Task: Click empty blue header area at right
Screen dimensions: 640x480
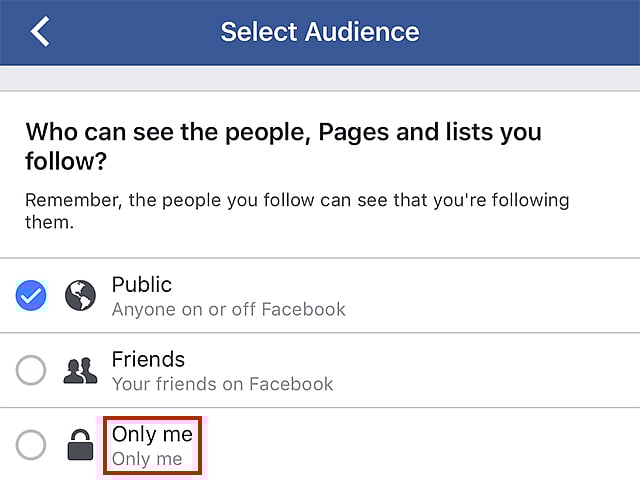Action: (x=560, y=31)
